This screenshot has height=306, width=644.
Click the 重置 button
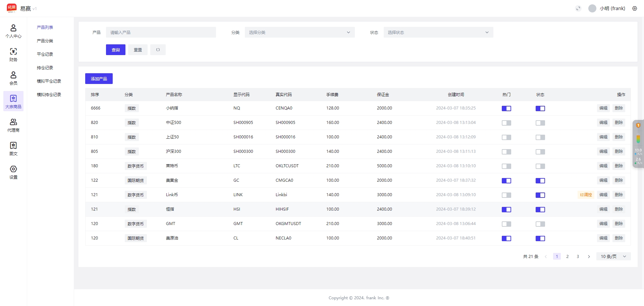[x=138, y=50]
